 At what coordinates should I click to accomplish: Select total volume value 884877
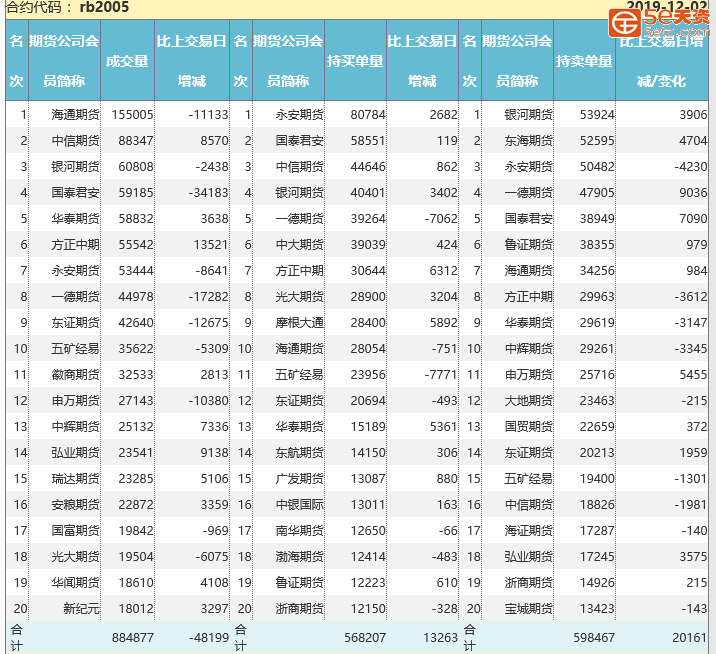tap(132, 638)
